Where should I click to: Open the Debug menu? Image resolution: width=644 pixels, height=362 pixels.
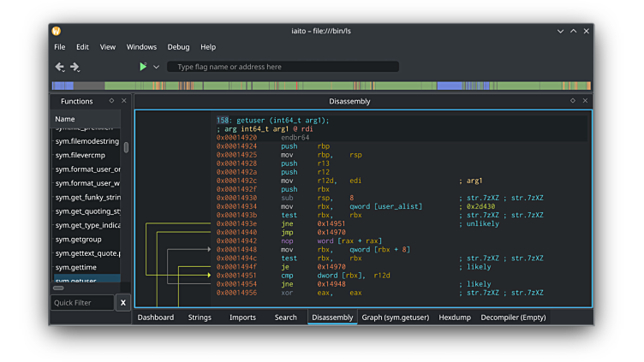click(178, 47)
